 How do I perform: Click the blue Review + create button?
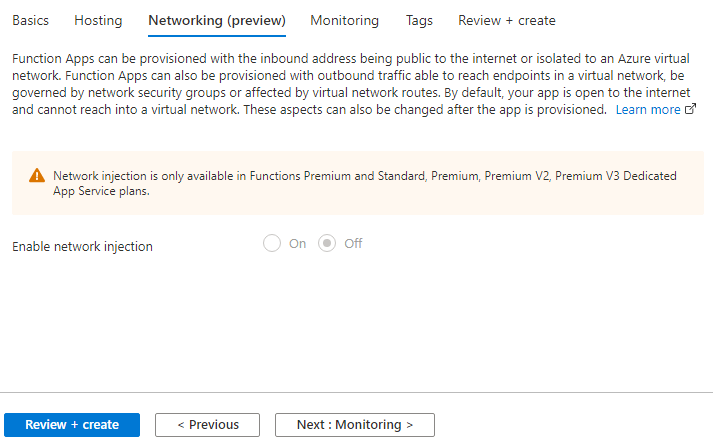[x=72, y=425]
